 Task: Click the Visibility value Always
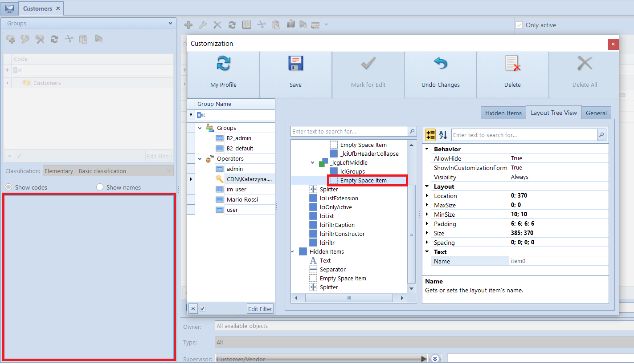click(x=559, y=177)
